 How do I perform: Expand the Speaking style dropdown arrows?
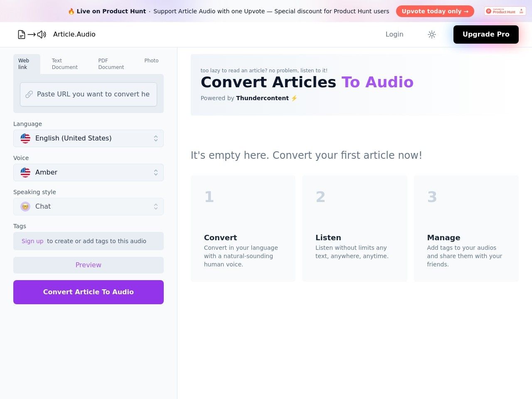pos(156,207)
